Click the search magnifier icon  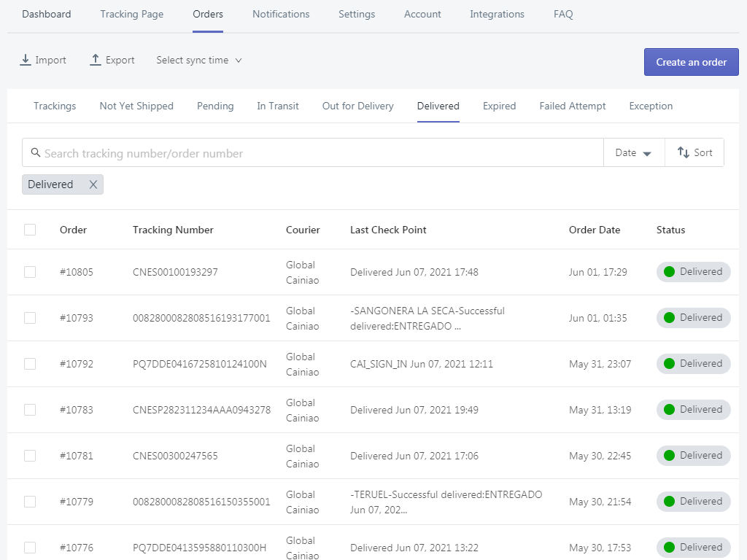tap(36, 153)
